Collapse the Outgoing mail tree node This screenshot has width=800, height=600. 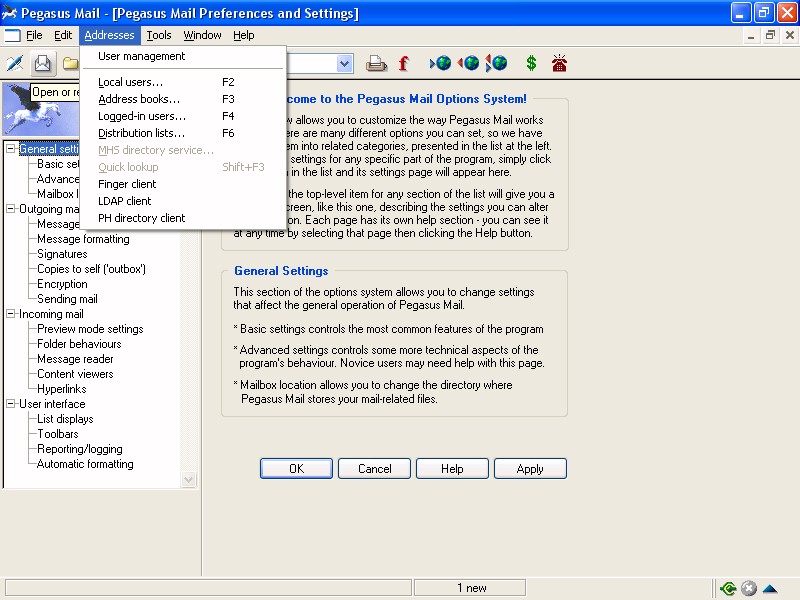(x=10, y=208)
